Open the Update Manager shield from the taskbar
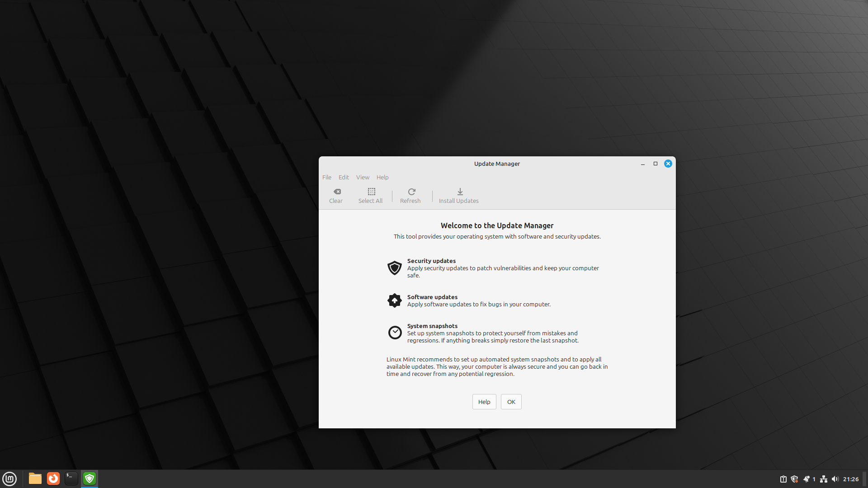Viewport: 868px width, 488px height. pos(89,479)
